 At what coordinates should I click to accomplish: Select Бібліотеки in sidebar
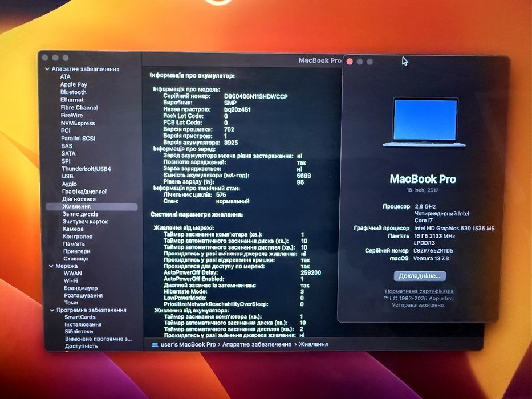(79, 332)
